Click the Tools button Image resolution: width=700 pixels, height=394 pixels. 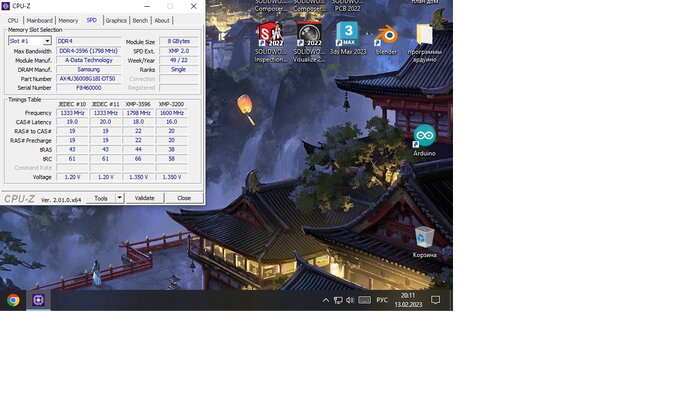101,198
